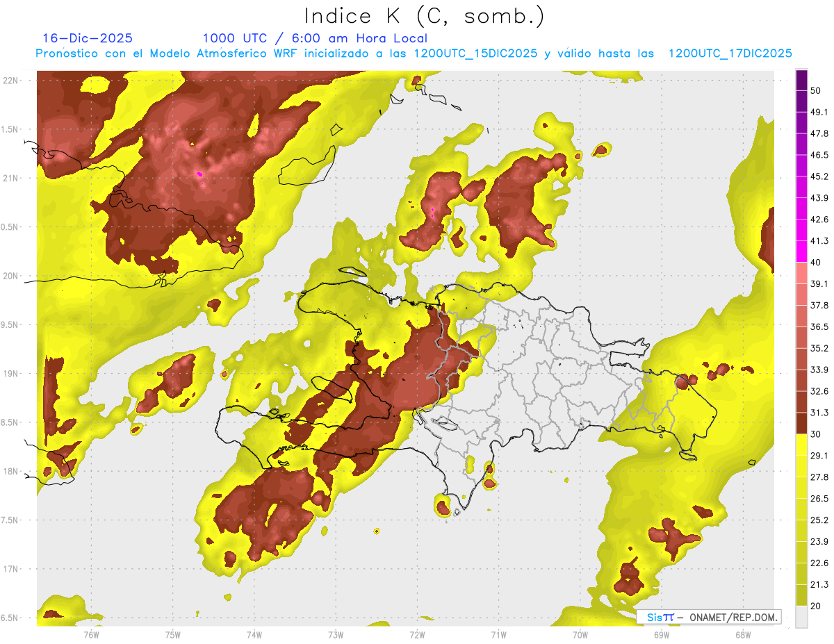Click the dark brown swatch between 30 and 31.3

801,423
